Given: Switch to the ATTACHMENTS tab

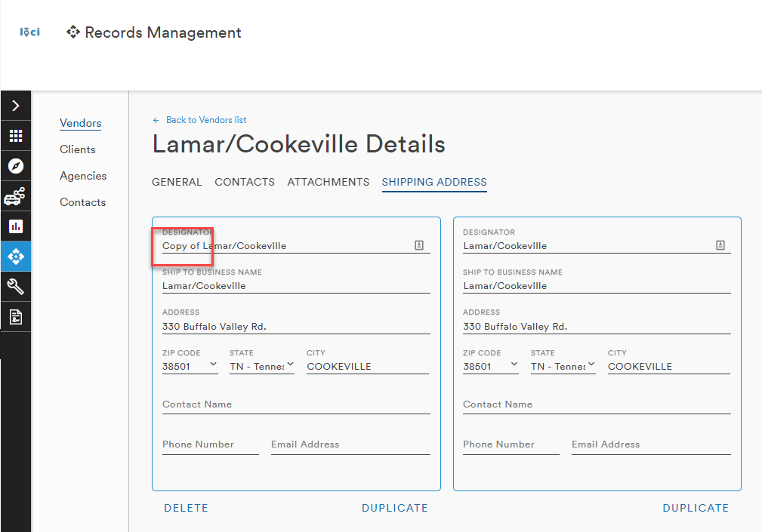Looking at the screenshot, I should (328, 182).
